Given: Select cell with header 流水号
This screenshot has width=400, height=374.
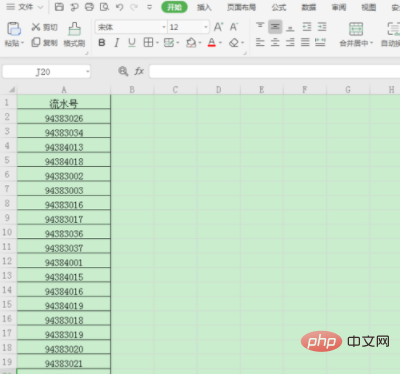Looking at the screenshot, I should pyautogui.click(x=64, y=102).
